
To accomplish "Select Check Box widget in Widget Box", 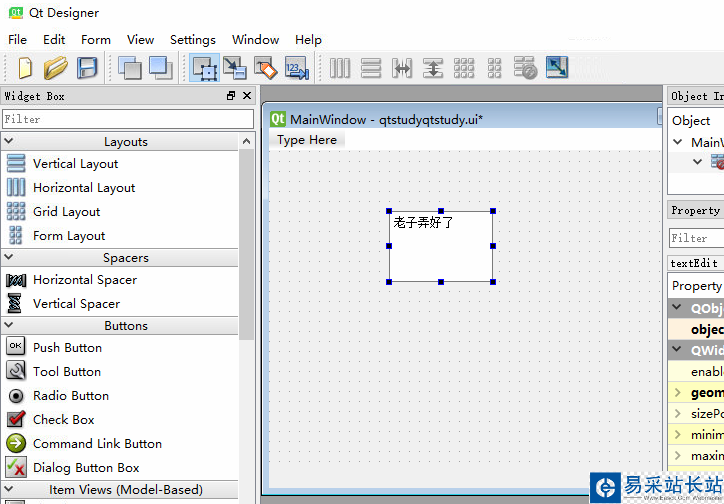I will (x=64, y=420).
